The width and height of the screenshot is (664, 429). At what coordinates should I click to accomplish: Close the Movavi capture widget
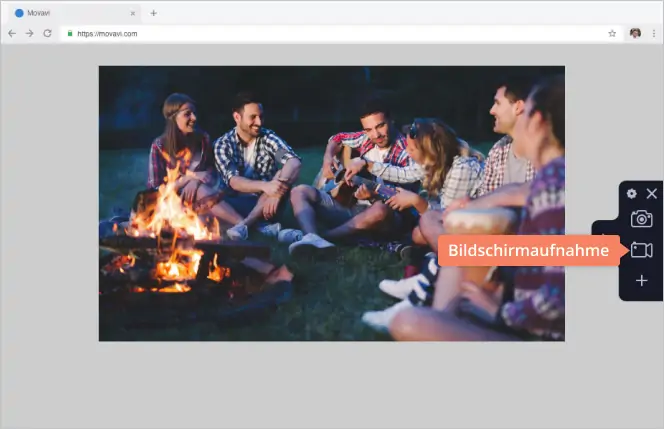coord(652,194)
